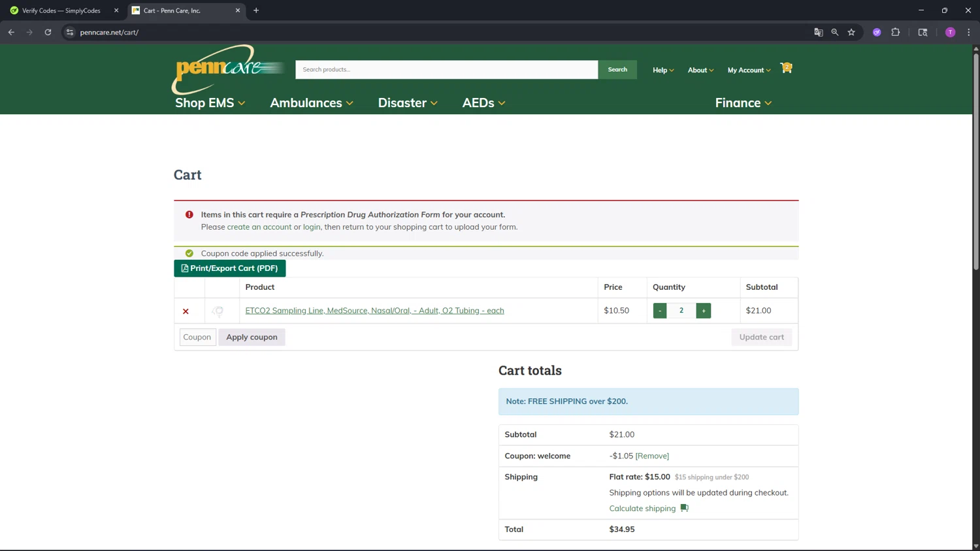Click the translate page icon in address bar

coord(819,32)
